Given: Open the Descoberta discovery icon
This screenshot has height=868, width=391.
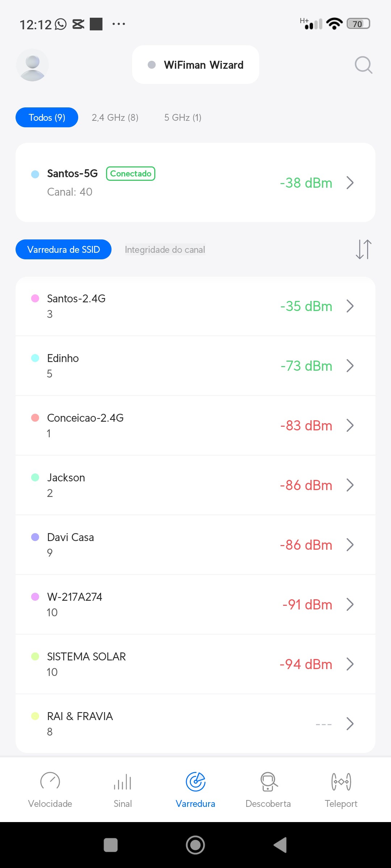Looking at the screenshot, I should coord(268,782).
